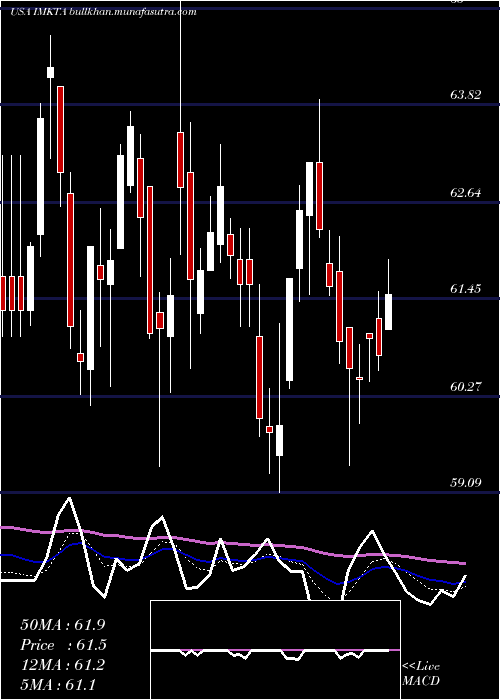Click the white MACD baseline in the inset
Screen dimensions: 500x700
pos(270,650)
